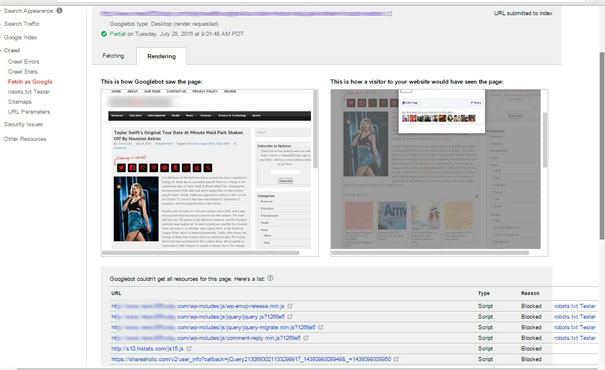Click the green Partial status check icon
This screenshot has width=605, height=370.
(x=104, y=34)
